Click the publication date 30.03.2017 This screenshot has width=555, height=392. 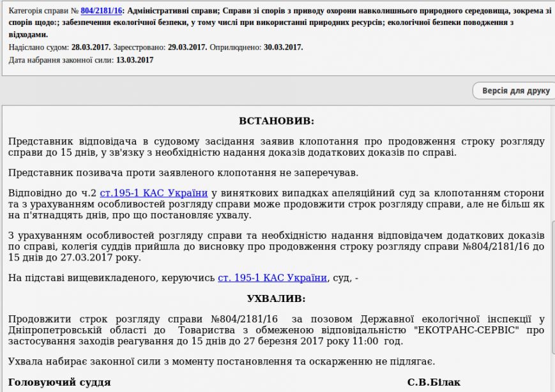point(283,47)
